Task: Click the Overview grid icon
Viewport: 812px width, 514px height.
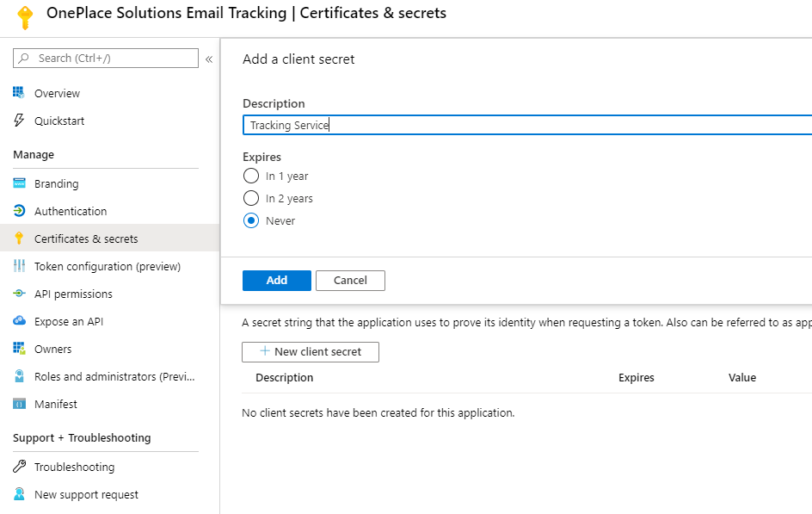Action: 19,93
